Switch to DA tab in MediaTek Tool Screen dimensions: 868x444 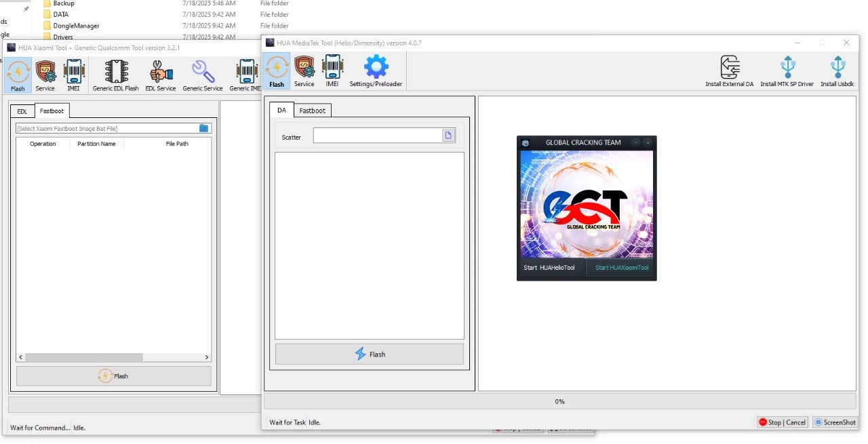click(x=281, y=110)
